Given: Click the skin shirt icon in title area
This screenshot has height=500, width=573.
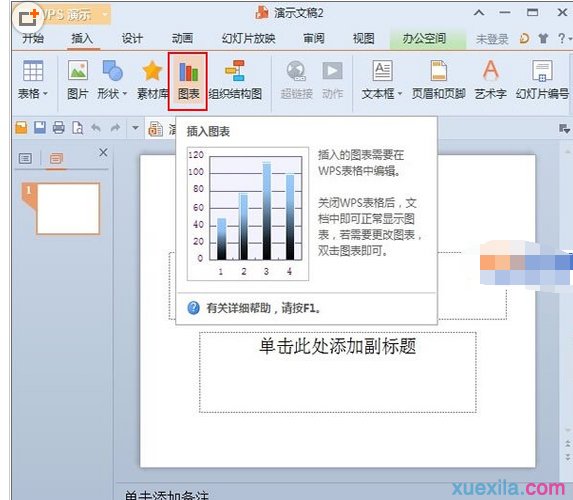Looking at the screenshot, I should [543, 38].
